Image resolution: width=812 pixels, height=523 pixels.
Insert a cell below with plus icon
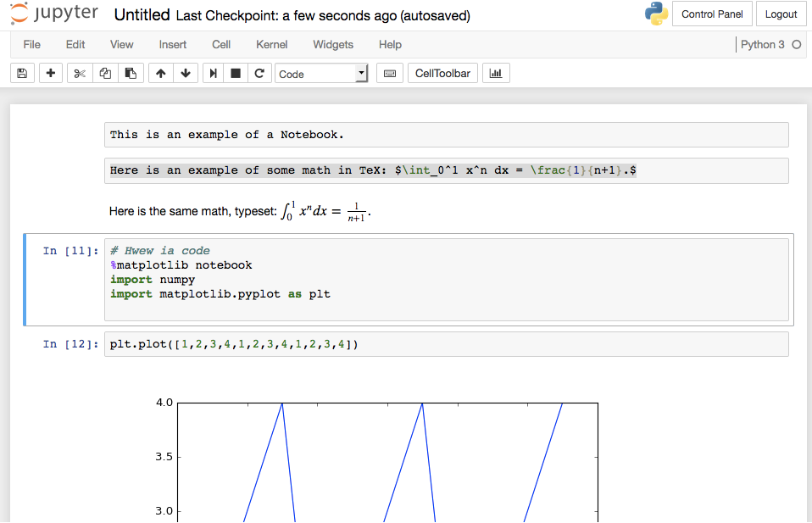pos(52,74)
